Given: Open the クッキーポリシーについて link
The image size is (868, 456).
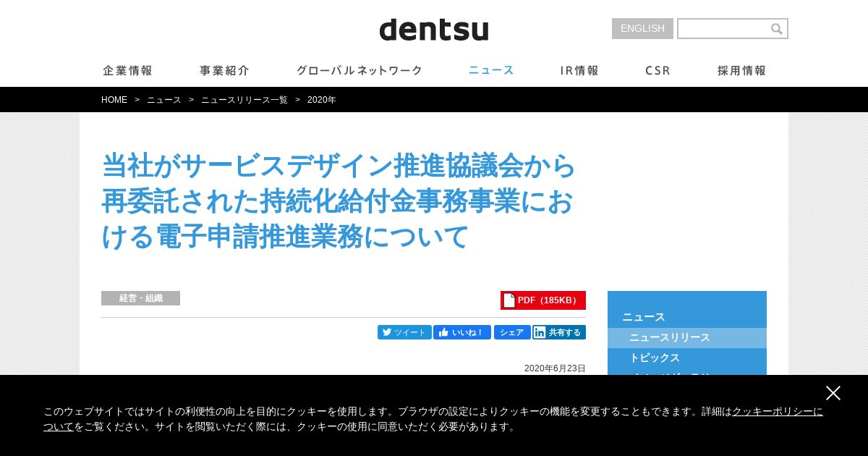Looking at the screenshot, I should [778, 411].
